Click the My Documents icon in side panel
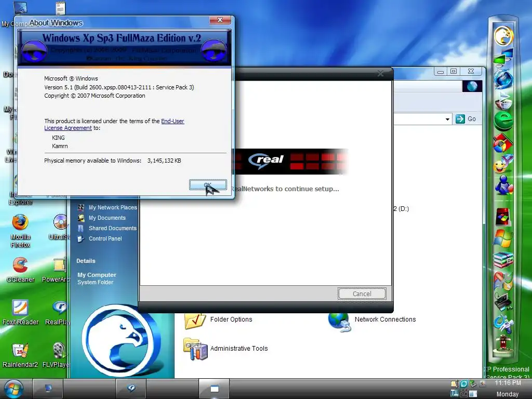Screen dimensions: 532x399 [81, 218]
